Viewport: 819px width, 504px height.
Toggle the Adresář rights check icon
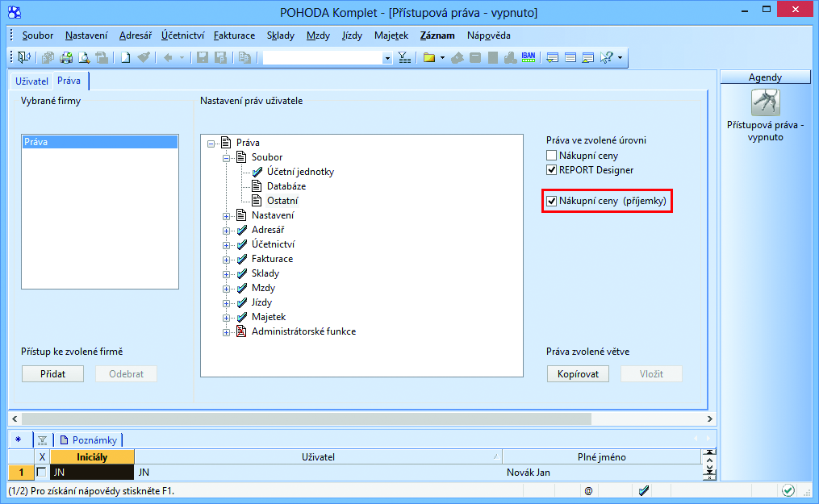242,230
